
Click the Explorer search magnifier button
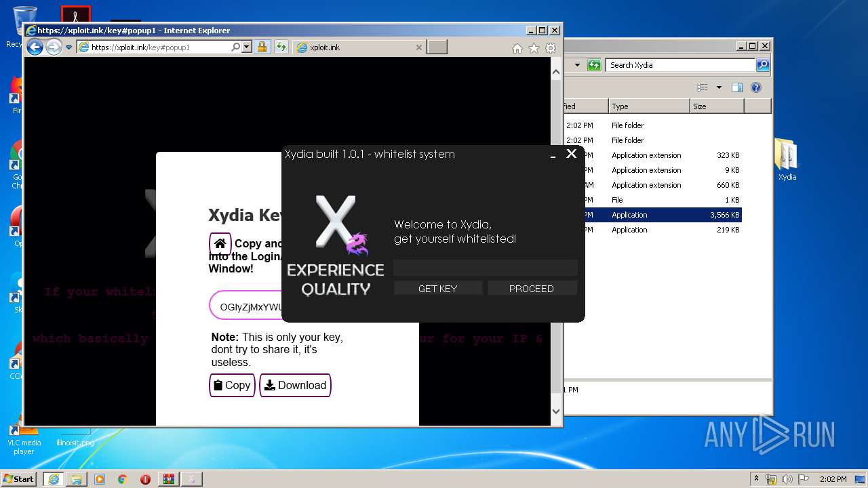(763, 65)
